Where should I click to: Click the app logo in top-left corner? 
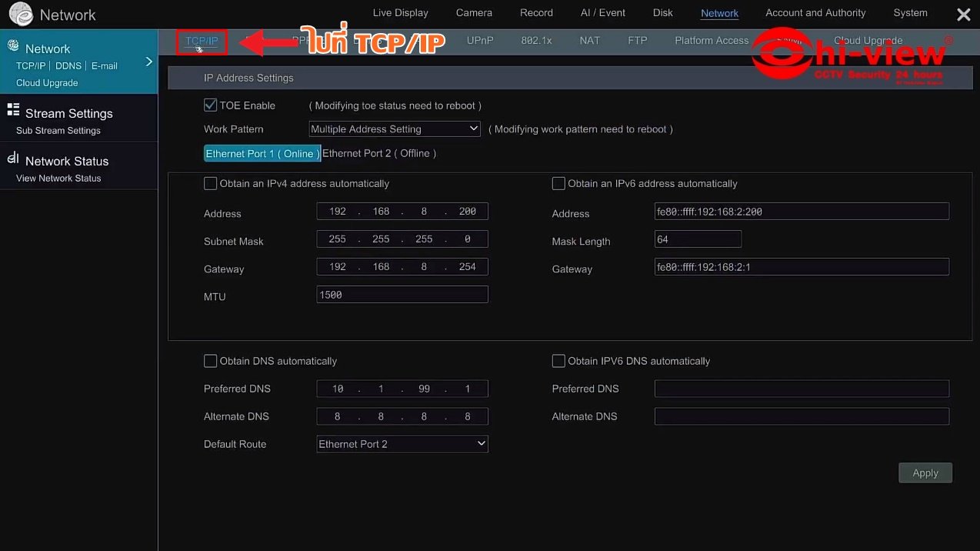click(x=21, y=14)
